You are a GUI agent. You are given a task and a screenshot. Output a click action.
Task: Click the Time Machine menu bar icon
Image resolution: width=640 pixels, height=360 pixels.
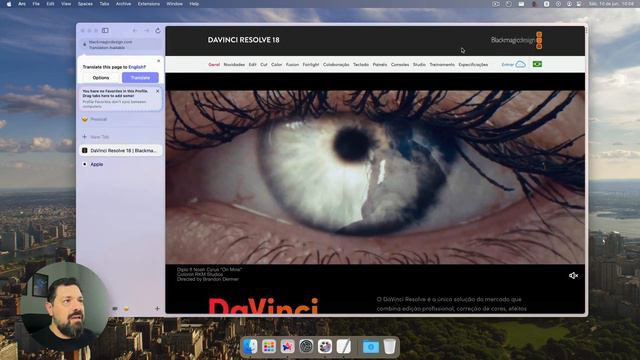(509, 4)
